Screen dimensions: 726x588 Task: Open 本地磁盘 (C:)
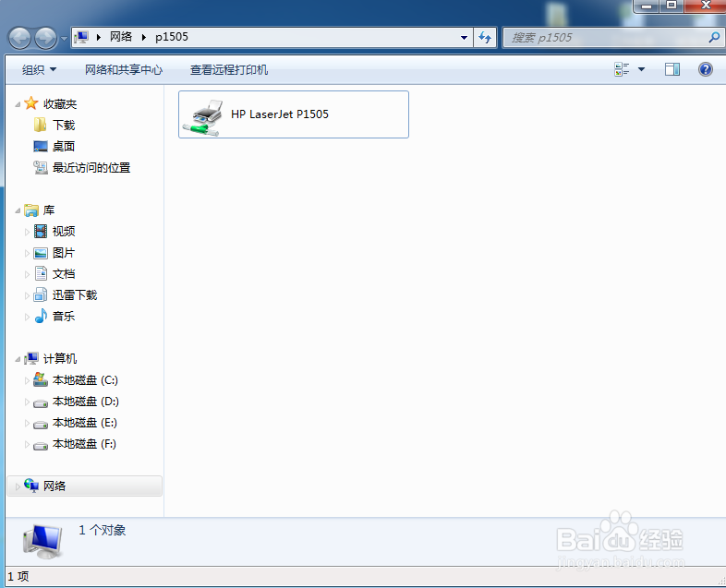coord(85,380)
